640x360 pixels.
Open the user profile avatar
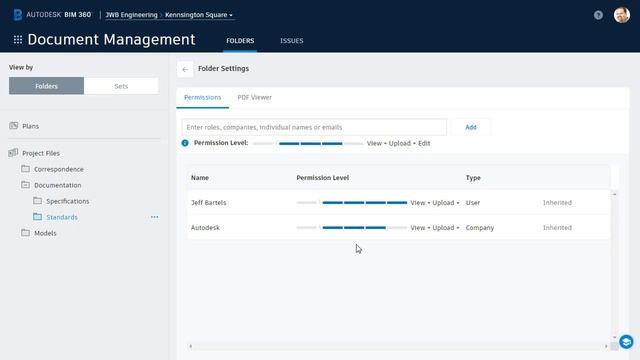[x=622, y=15]
